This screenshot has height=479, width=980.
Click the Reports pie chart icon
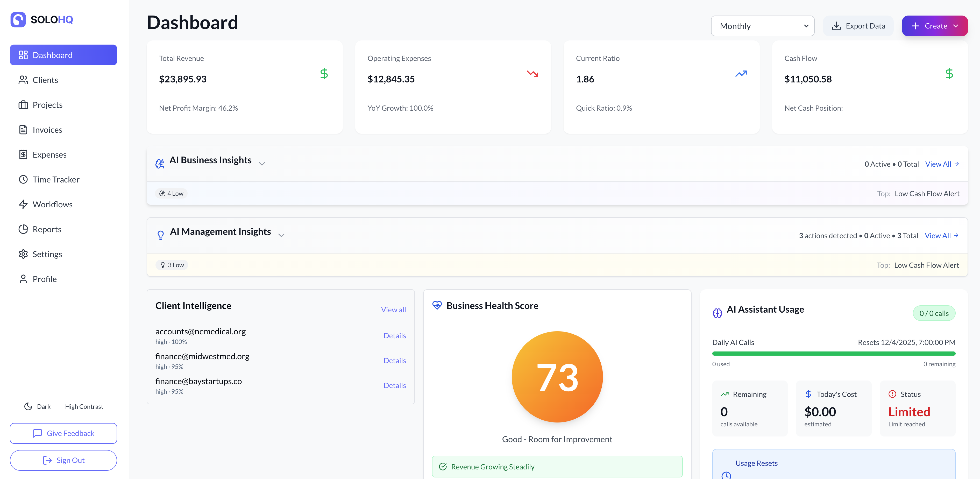[x=23, y=229]
